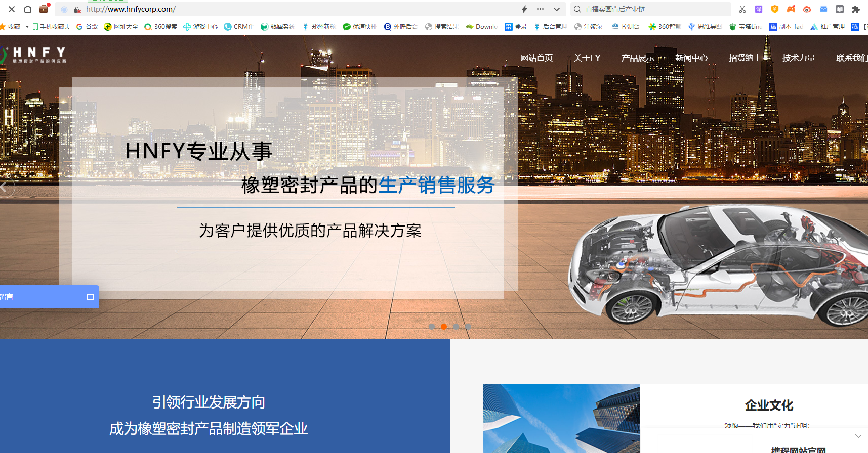
Task: Open the 外呼后台 bookmark
Action: click(x=401, y=27)
